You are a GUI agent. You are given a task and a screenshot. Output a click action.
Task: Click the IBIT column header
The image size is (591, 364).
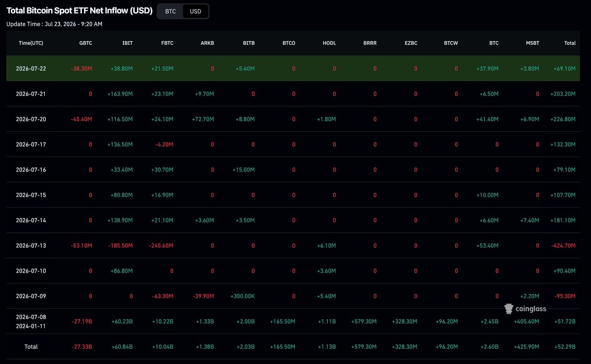127,43
